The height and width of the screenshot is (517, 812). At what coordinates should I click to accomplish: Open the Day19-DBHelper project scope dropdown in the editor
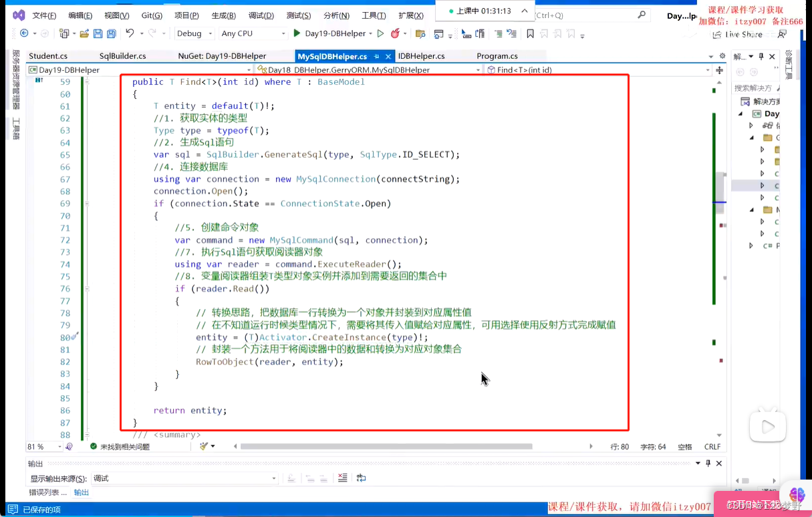coord(139,70)
